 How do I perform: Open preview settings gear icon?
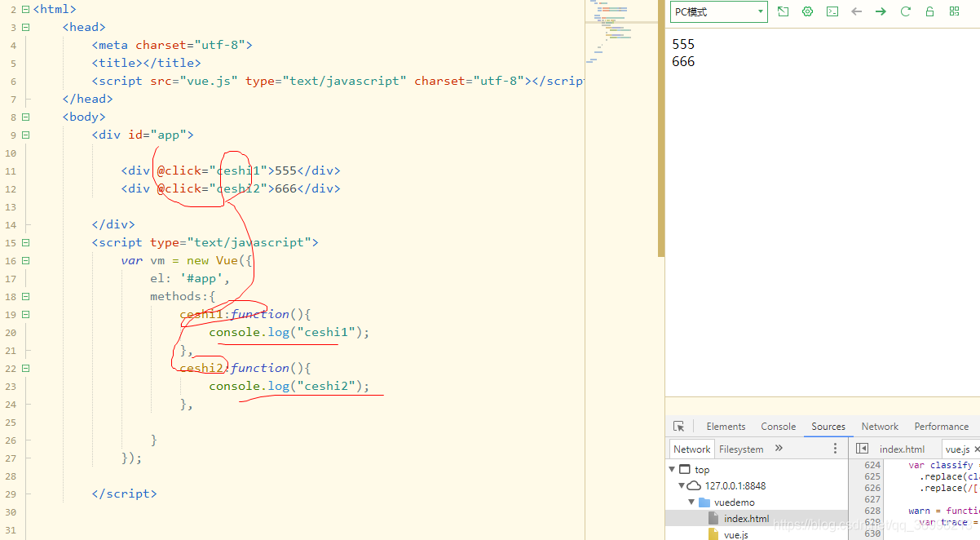(x=807, y=11)
